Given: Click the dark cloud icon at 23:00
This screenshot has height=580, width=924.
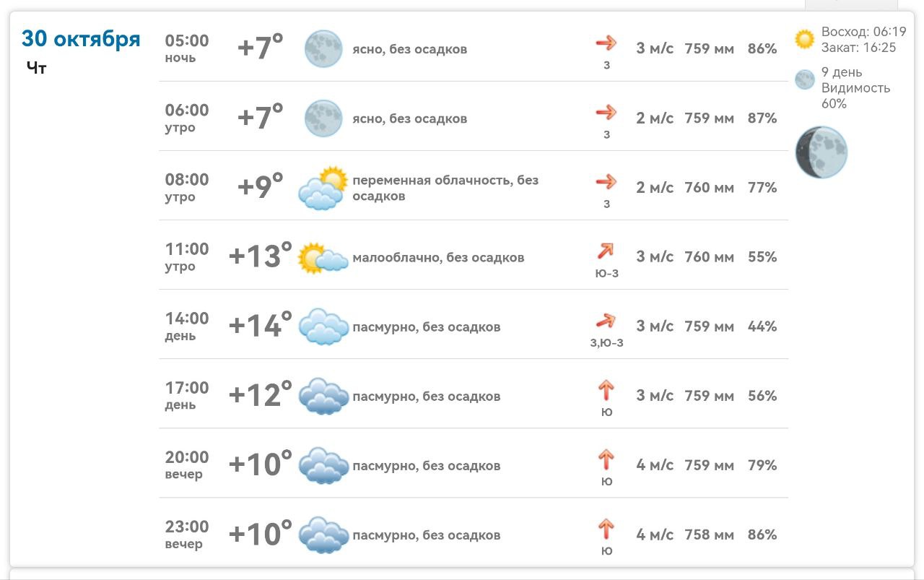Looking at the screenshot, I should point(323,534).
